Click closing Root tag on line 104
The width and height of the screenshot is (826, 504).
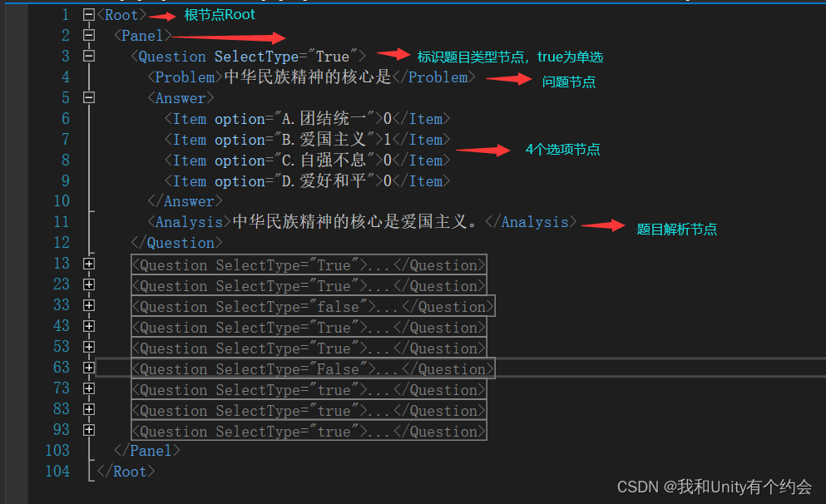coord(126,472)
